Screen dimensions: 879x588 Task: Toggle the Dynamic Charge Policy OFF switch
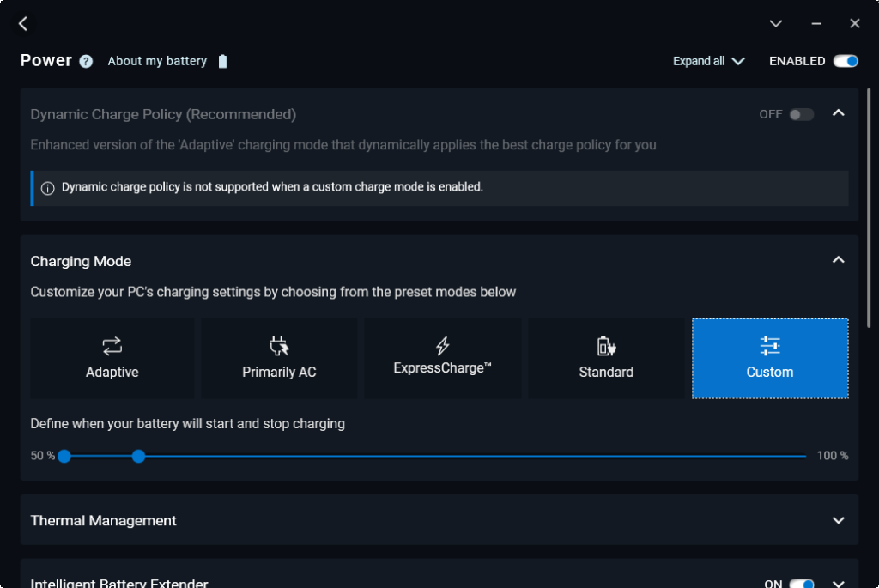802,114
